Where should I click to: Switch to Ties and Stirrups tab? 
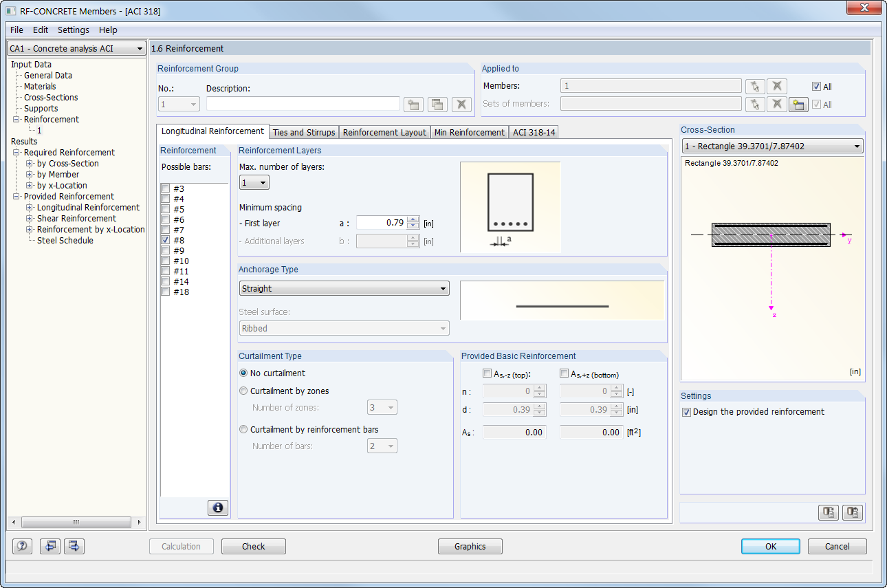[x=304, y=132]
